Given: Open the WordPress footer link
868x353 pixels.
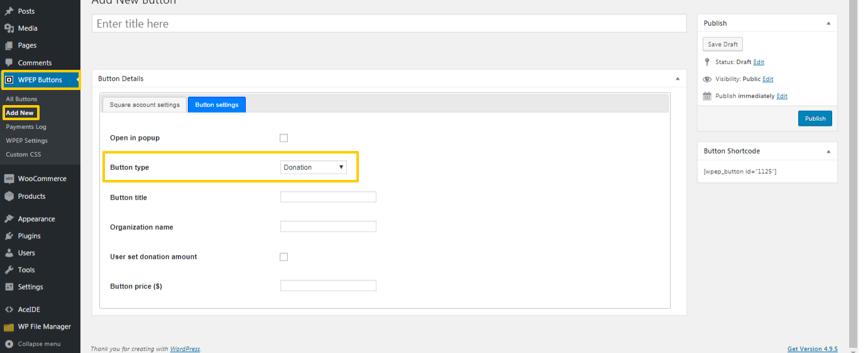Looking at the screenshot, I should [185, 349].
